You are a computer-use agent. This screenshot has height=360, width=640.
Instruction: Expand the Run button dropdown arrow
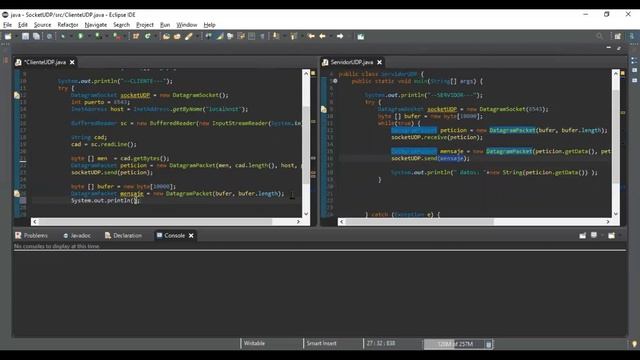pyautogui.click(x=89, y=36)
